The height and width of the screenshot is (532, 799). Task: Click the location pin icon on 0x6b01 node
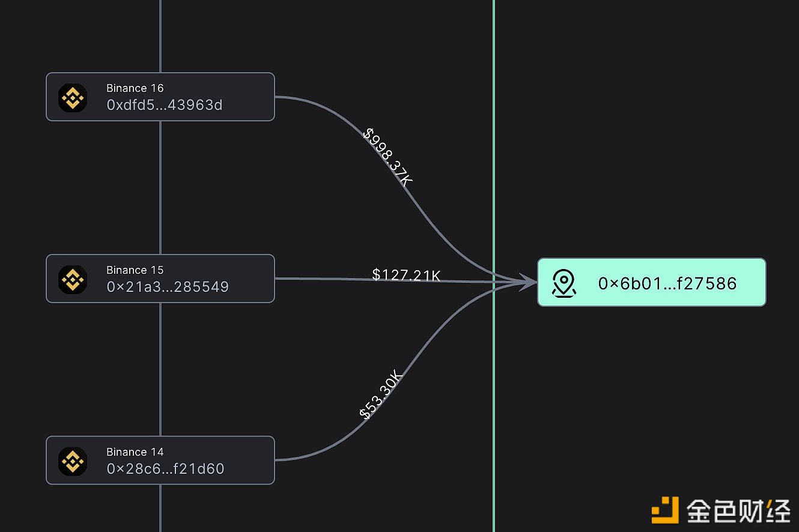click(564, 283)
